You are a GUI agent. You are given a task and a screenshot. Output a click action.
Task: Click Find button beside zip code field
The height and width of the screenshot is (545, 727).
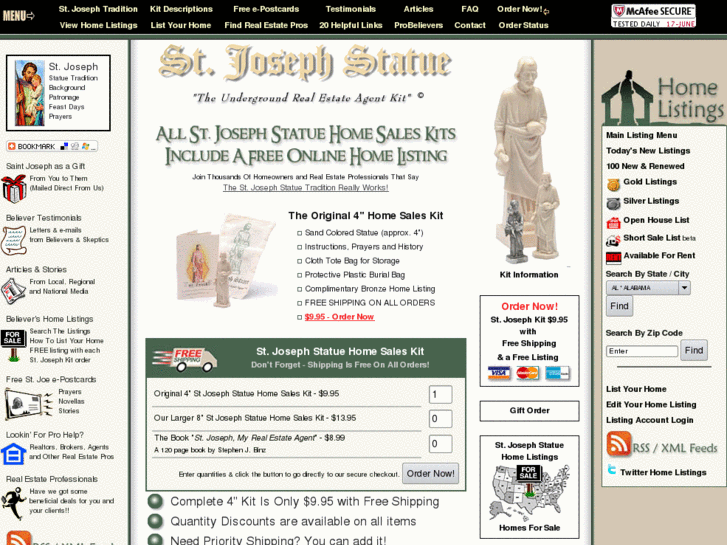coord(694,350)
